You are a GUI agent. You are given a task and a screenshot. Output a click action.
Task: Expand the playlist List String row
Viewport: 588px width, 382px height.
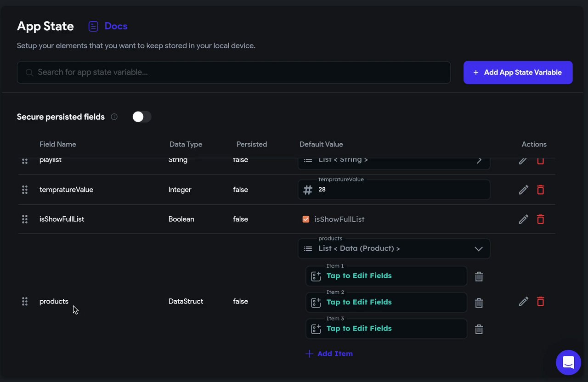[x=479, y=161]
